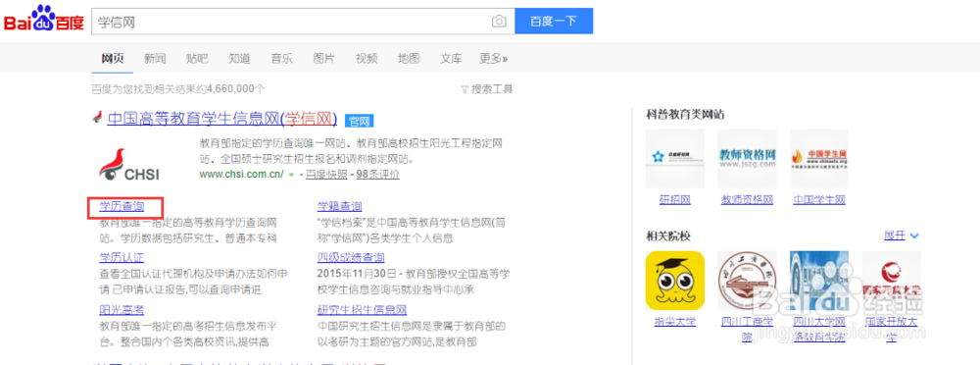The height and width of the screenshot is (365, 980).
Task: Click the 研招网 thumbnail image
Action: click(675, 158)
